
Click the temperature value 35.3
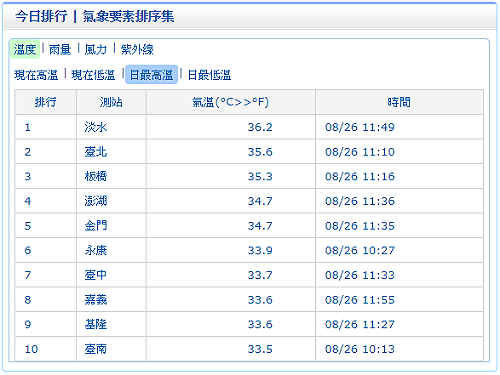pyautogui.click(x=260, y=176)
